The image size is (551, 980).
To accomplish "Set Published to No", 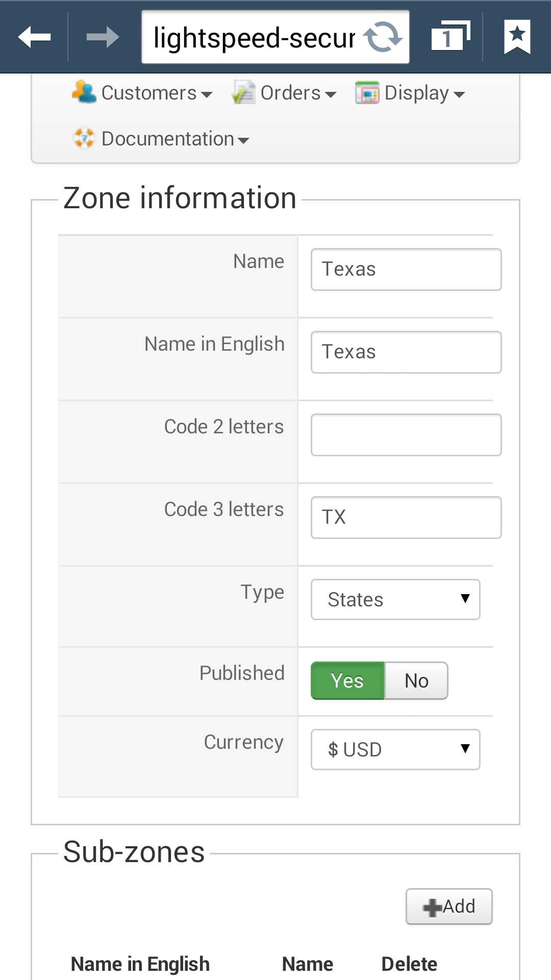I will [x=416, y=680].
